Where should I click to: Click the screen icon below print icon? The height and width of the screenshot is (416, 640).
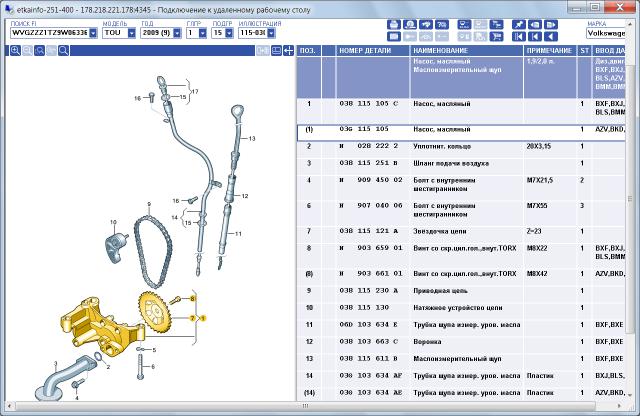[394, 36]
